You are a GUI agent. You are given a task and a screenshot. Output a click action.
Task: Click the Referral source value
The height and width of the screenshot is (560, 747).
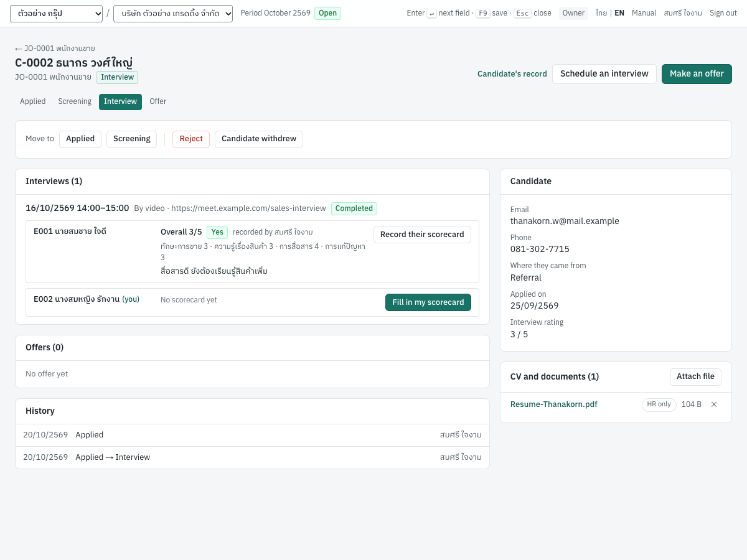click(x=526, y=278)
